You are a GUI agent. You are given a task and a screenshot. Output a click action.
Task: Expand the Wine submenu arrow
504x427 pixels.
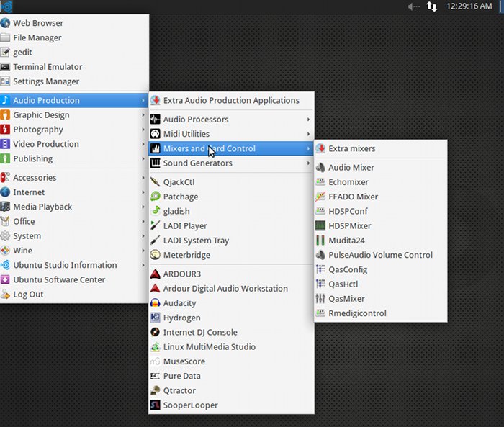click(143, 251)
